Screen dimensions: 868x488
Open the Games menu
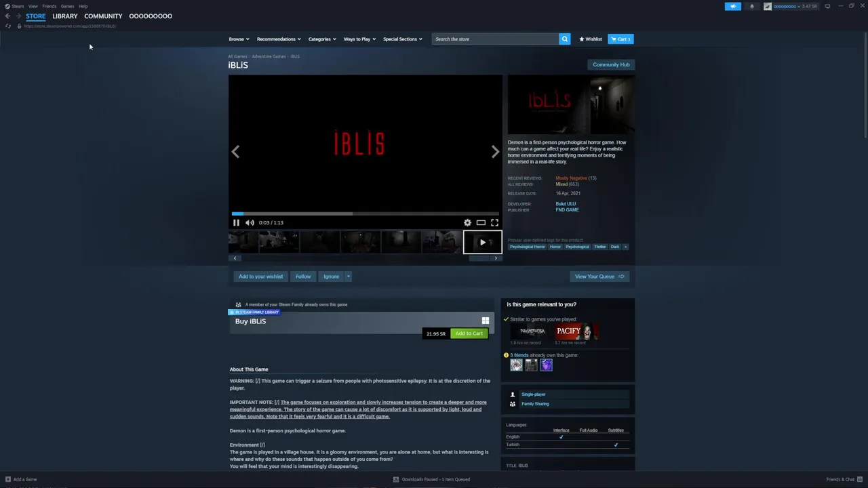[x=67, y=6]
